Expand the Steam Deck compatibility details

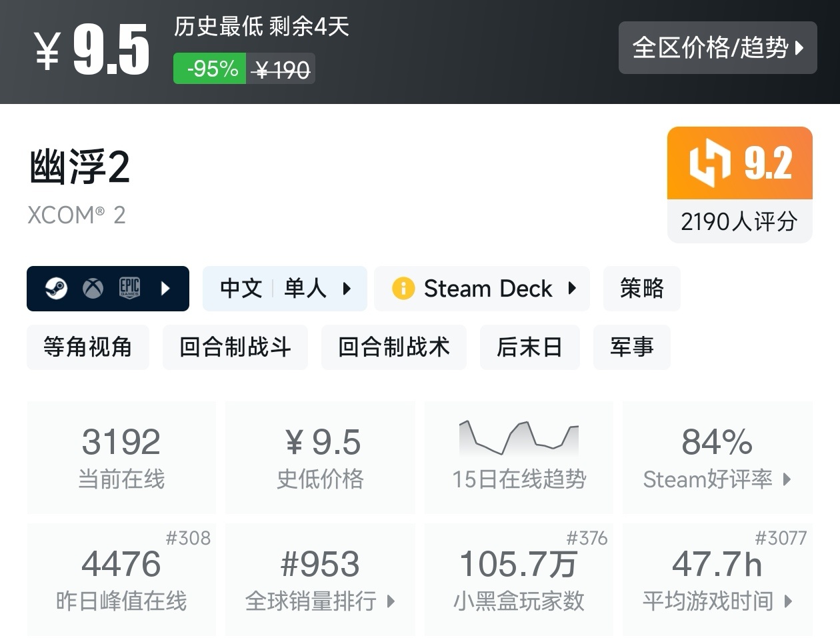[572, 289]
